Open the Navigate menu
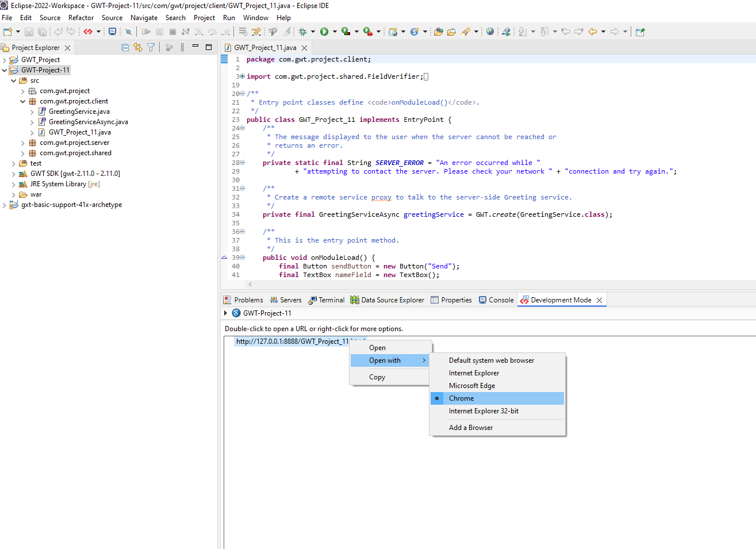 point(144,18)
